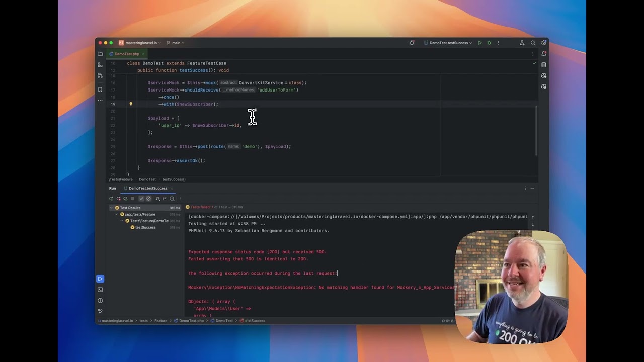Viewport: 644px width, 362px height.
Task: Open Run tool window options menu
Action: pyautogui.click(x=525, y=188)
